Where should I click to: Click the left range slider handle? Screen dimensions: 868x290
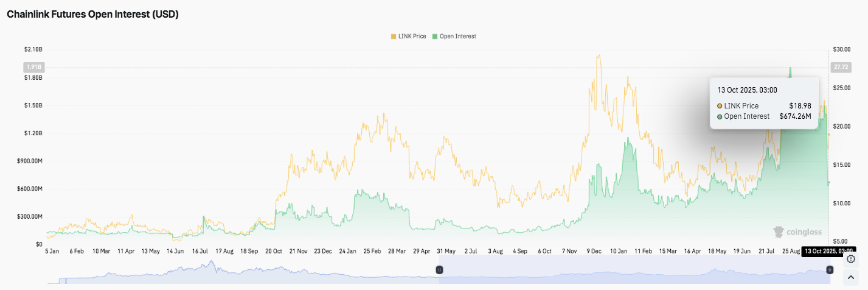[x=439, y=269]
